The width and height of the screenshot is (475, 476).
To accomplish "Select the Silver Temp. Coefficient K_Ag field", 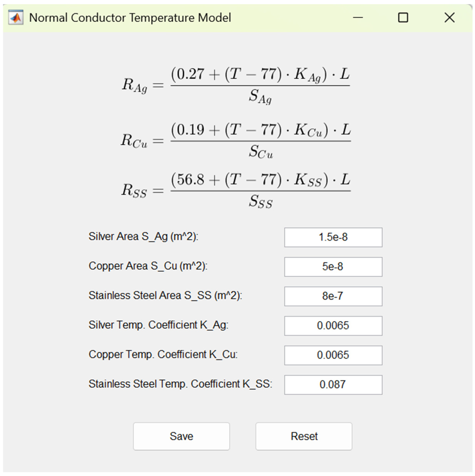I will (333, 326).
